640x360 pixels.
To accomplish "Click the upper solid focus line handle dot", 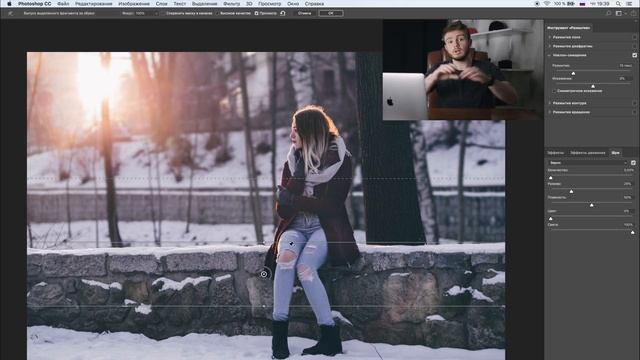I will (264, 242).
